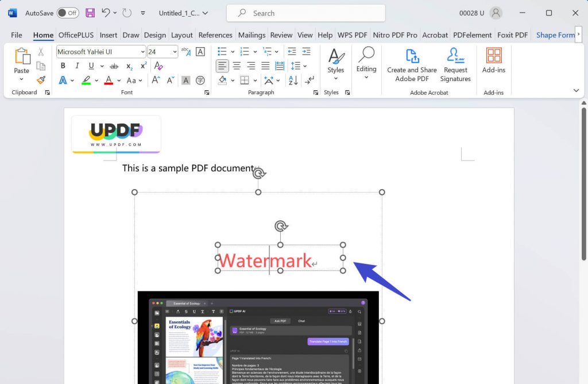Toggle the bulleted list formatting
The width and height of the screenshot is (588, 384).
click(222, 51)
